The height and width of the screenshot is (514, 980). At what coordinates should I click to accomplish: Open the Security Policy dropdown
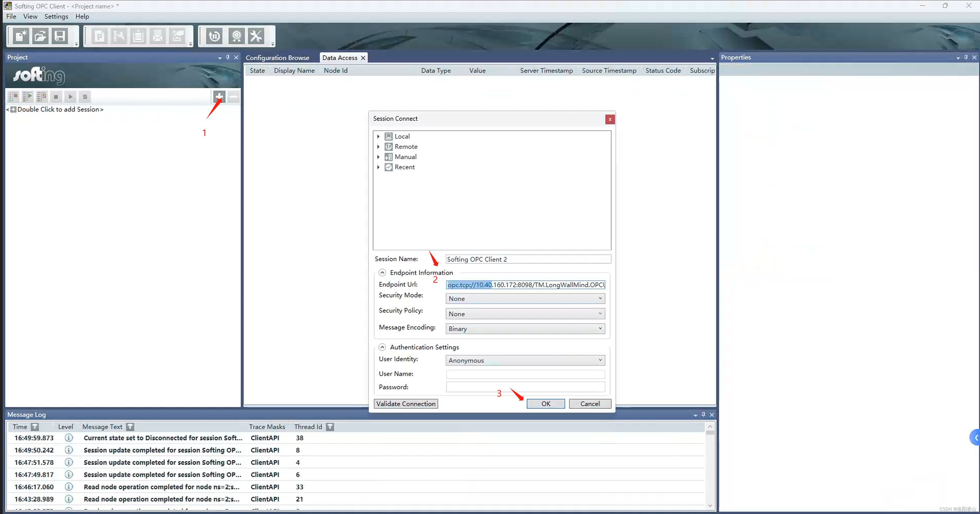click(525, 314)
